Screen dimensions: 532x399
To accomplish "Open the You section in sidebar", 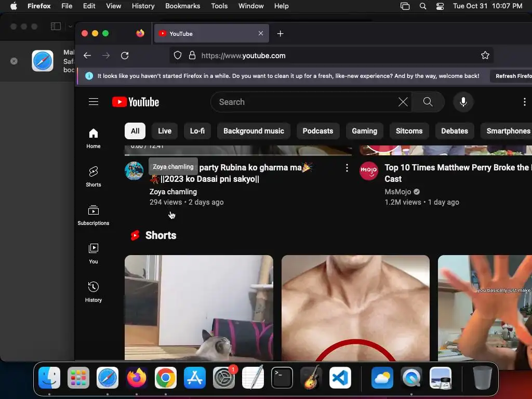I will click(94, 254).
